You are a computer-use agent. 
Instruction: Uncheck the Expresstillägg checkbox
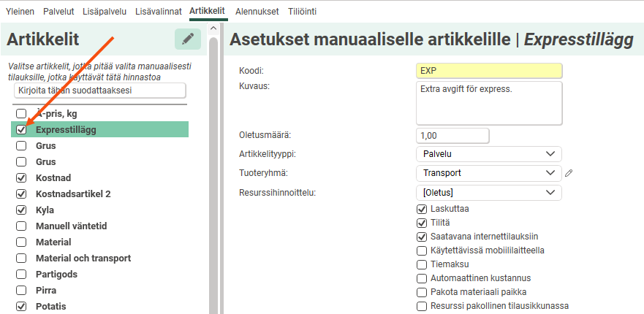pos(21,130)
